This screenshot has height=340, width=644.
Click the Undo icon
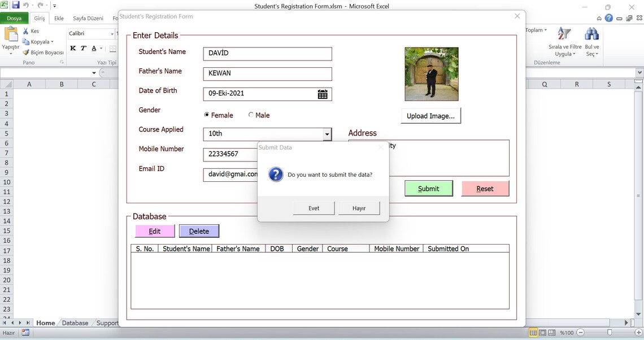27,6
